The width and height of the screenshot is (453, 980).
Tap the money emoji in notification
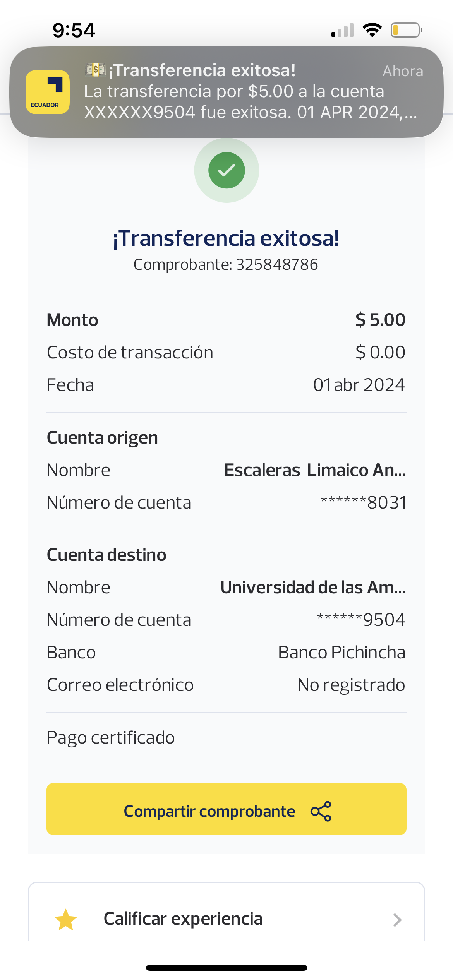(x=95, y=70)
